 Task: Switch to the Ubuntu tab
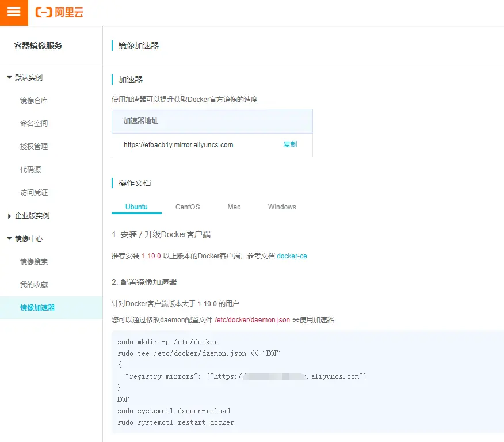tap(136, 207)
